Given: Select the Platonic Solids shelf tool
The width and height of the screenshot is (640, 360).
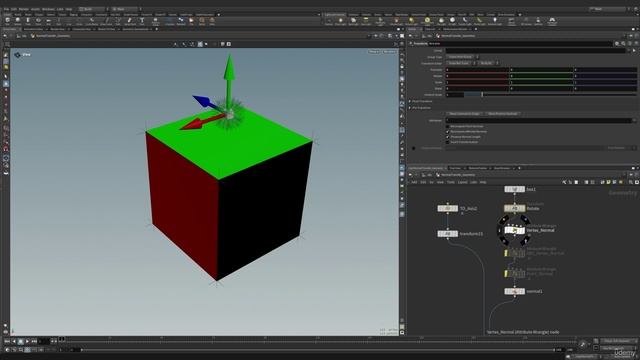Looking at the screenshot, I should click(156, 21).
